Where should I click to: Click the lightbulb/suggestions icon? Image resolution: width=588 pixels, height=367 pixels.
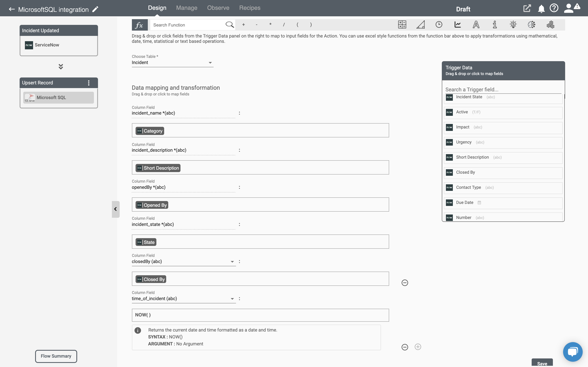pos(513,24)
